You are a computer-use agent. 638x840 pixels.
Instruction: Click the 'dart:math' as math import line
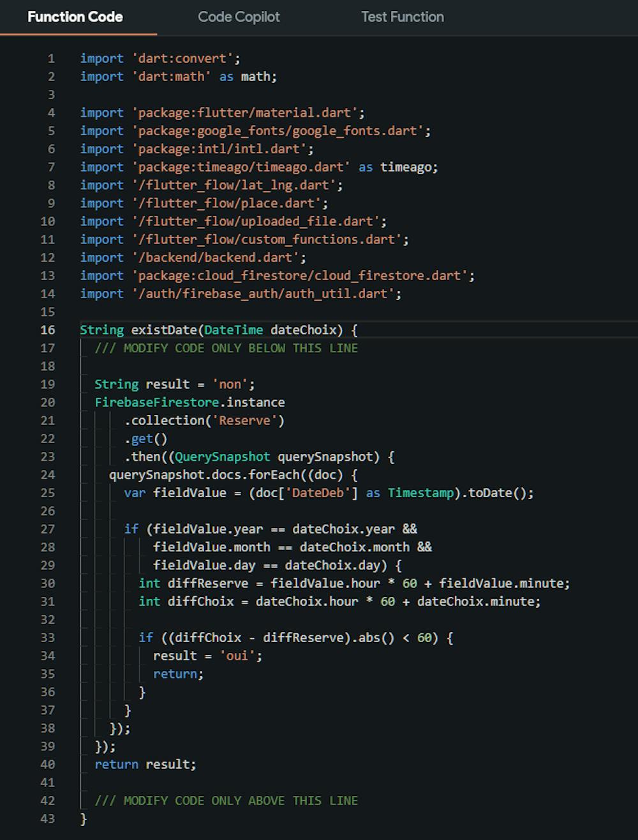(x=179, y=77)
